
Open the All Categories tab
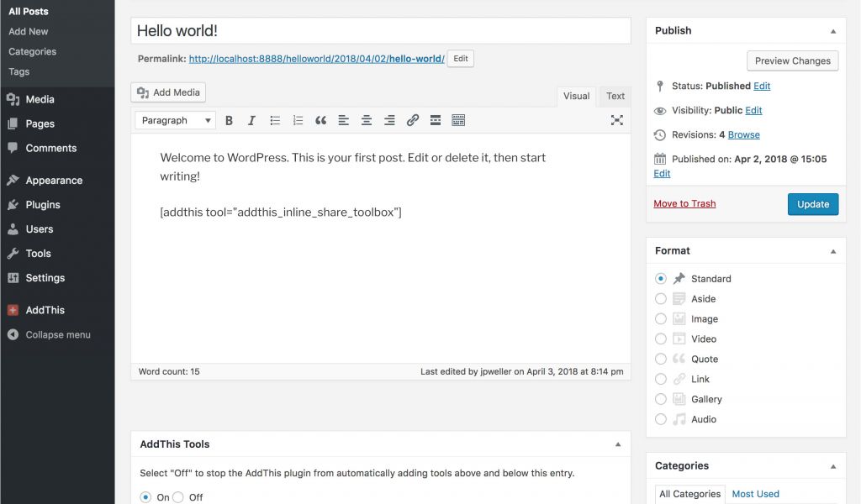click(x=689, y=494)
